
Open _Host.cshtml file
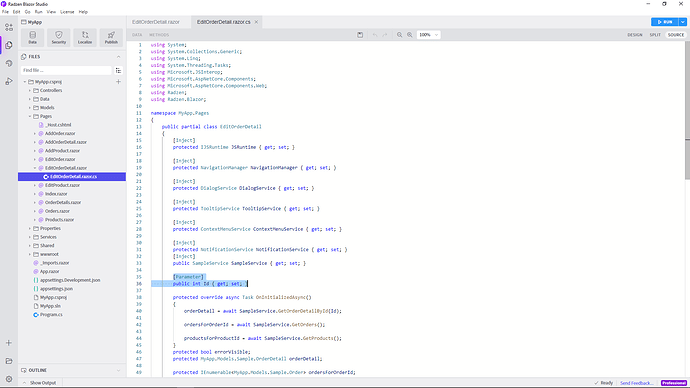pyautogui.click(x=58, y=125)
